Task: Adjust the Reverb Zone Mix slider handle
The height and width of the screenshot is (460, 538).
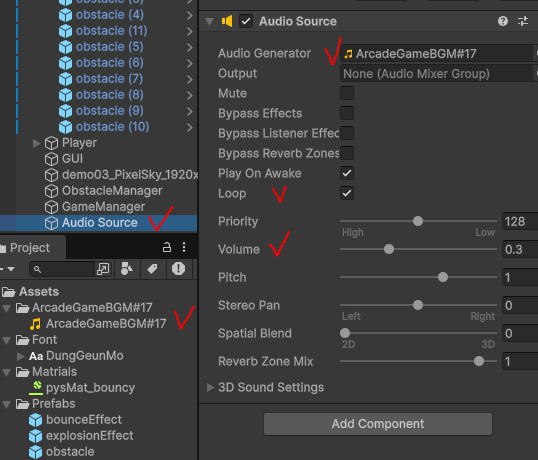Action: click(479, 361)
